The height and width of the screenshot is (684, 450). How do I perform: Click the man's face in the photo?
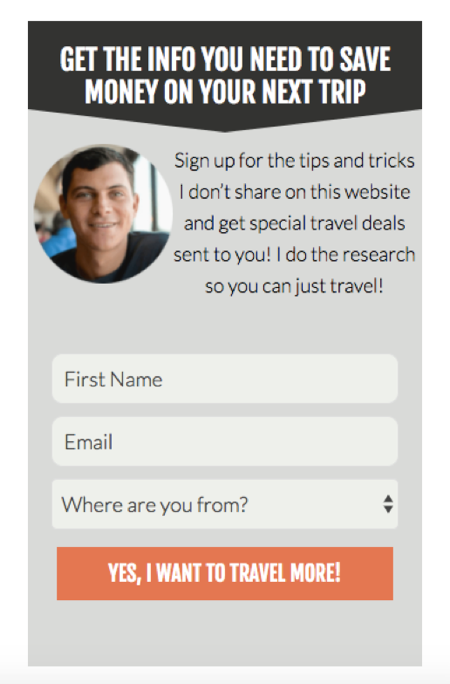pos(99,201)
